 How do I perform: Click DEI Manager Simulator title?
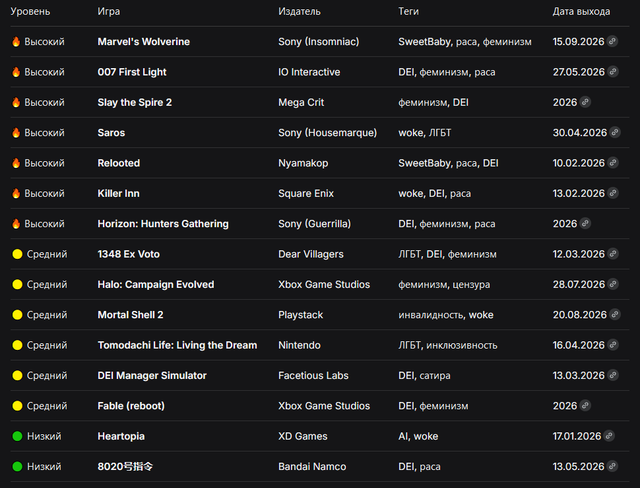tap(152, 375)
